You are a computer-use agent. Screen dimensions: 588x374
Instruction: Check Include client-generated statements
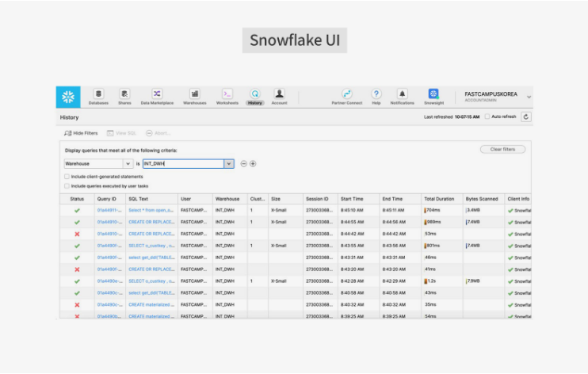point(67,177)
